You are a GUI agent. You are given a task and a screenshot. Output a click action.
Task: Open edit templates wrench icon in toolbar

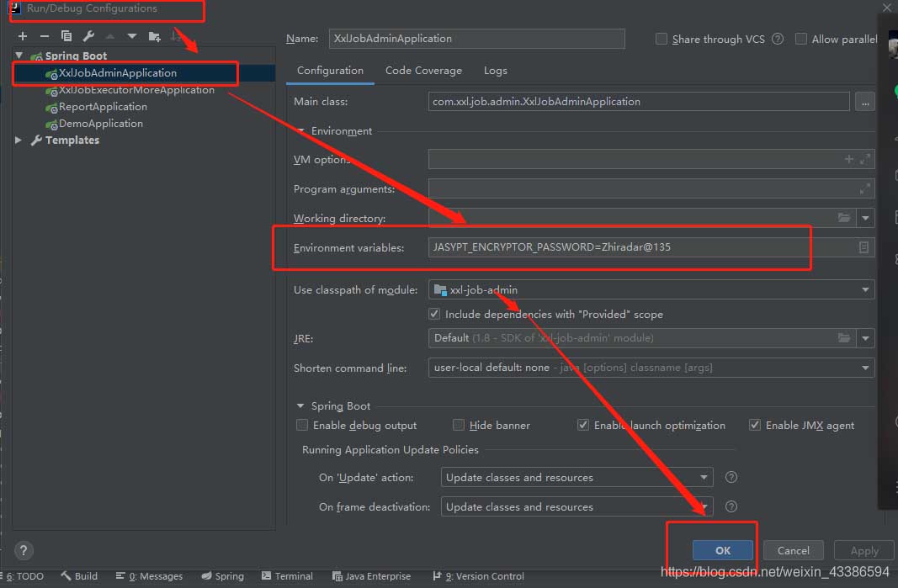tap(88, 36)
